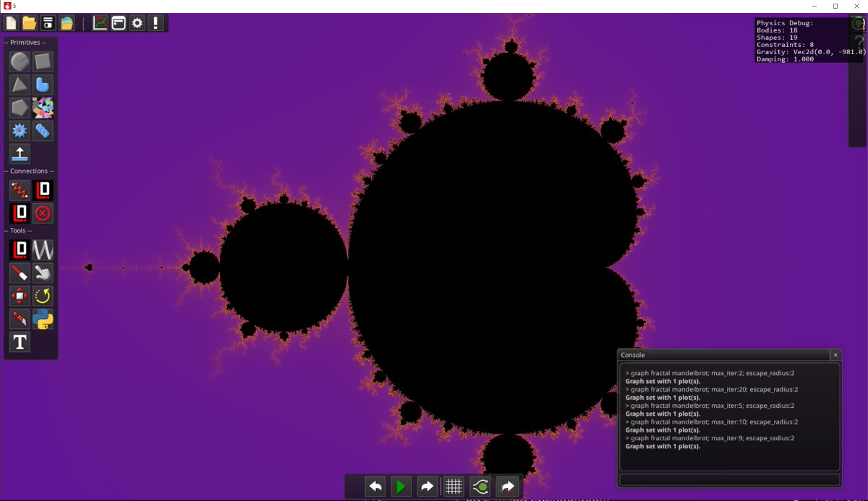The image size is (868, 501).
Task: Open settings gear in top toolbar
Action: pos(137,23)
